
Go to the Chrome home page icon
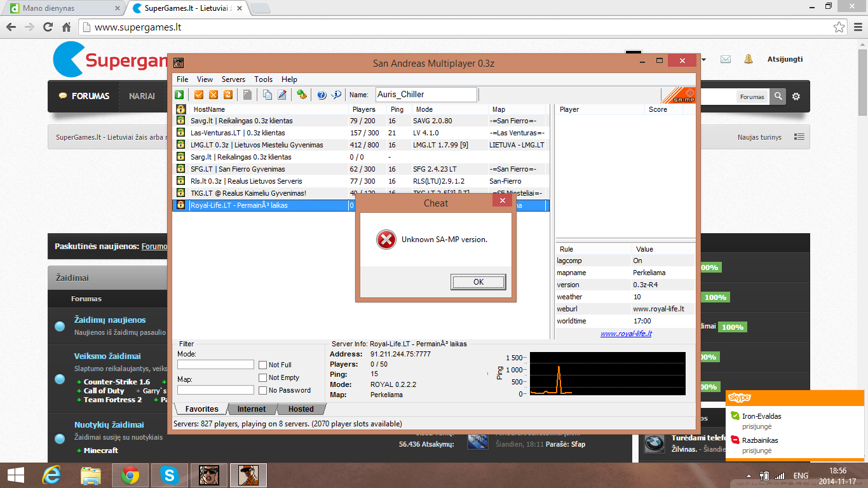coord(66,27)
